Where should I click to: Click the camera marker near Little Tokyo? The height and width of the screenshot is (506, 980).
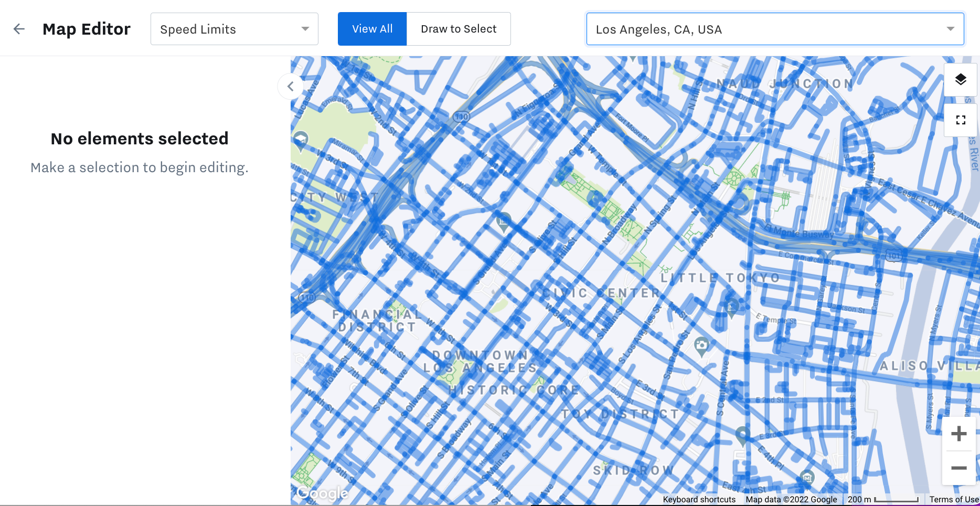click(x=701, y=345)
